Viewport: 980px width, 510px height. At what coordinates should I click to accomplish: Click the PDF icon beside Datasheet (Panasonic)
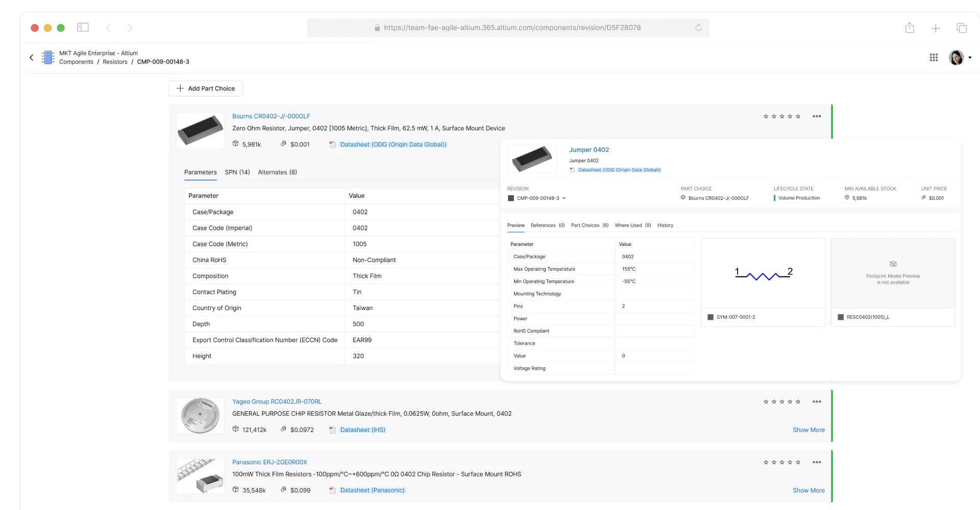coord(332,491)
